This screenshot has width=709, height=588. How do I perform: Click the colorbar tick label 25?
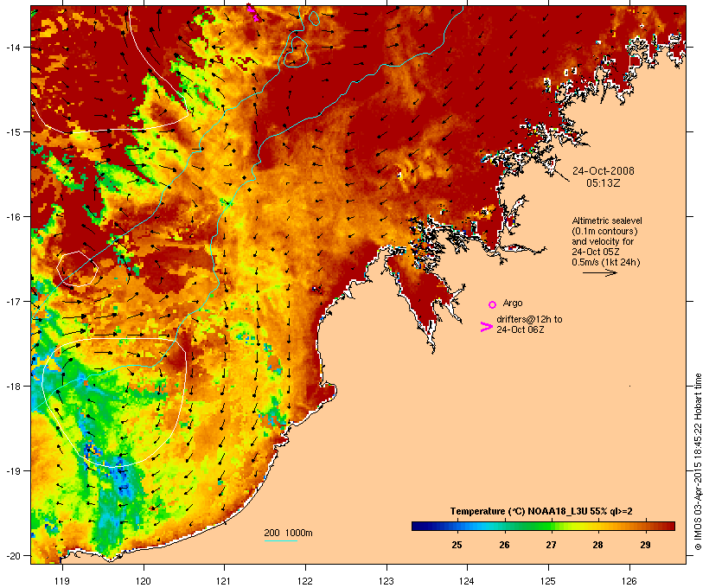(457, 545)
